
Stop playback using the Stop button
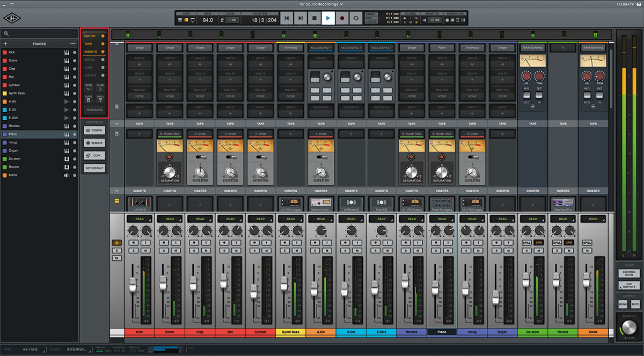click(x=314, y=18)
